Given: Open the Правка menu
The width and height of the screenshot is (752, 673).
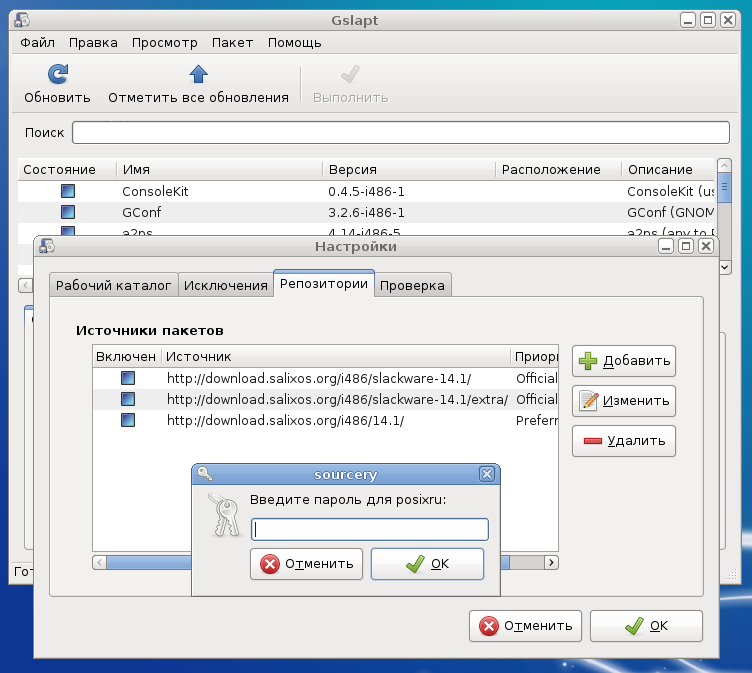Looking at the screenshot, I should 93,43.
